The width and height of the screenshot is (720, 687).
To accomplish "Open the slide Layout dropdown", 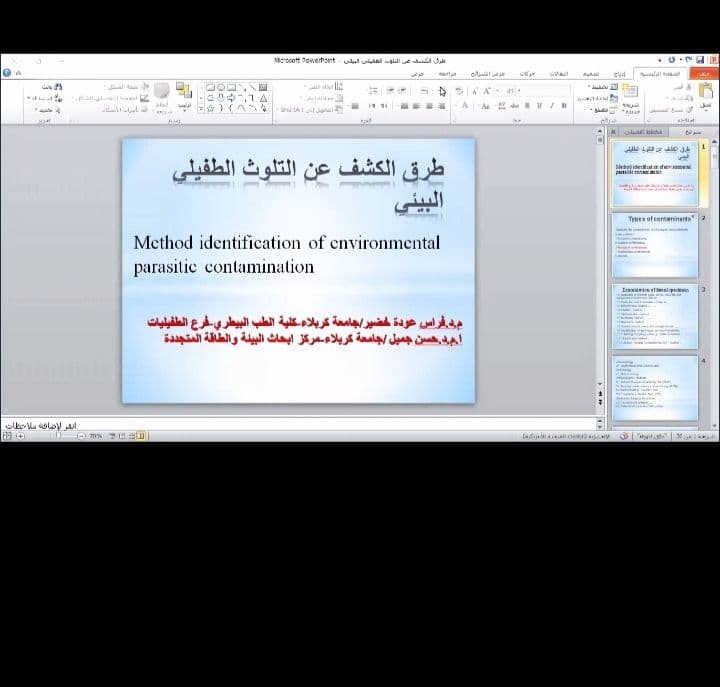I will [x=597, y=87].
